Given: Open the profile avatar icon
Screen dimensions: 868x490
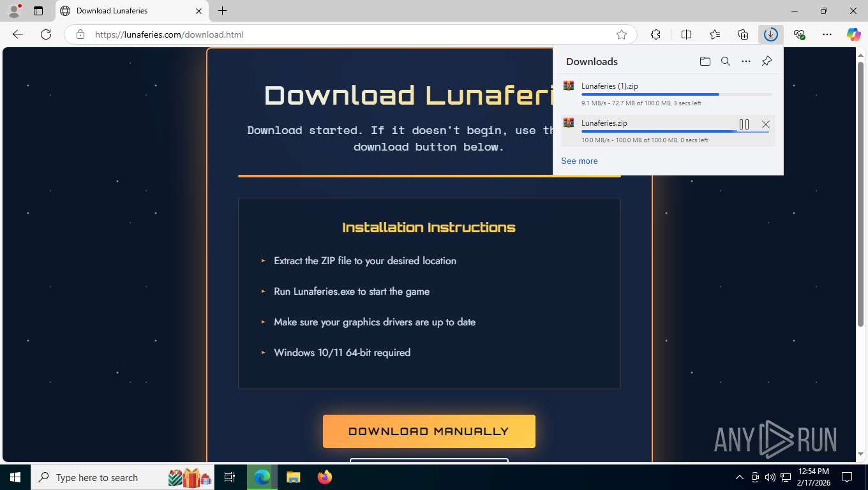Looking at the screenshot, I should [13, 10].
